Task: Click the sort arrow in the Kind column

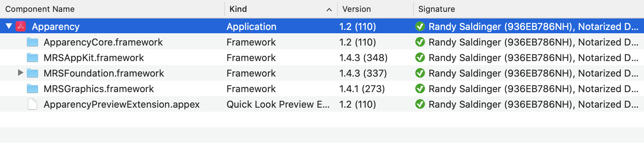Action: coord(329,10)
